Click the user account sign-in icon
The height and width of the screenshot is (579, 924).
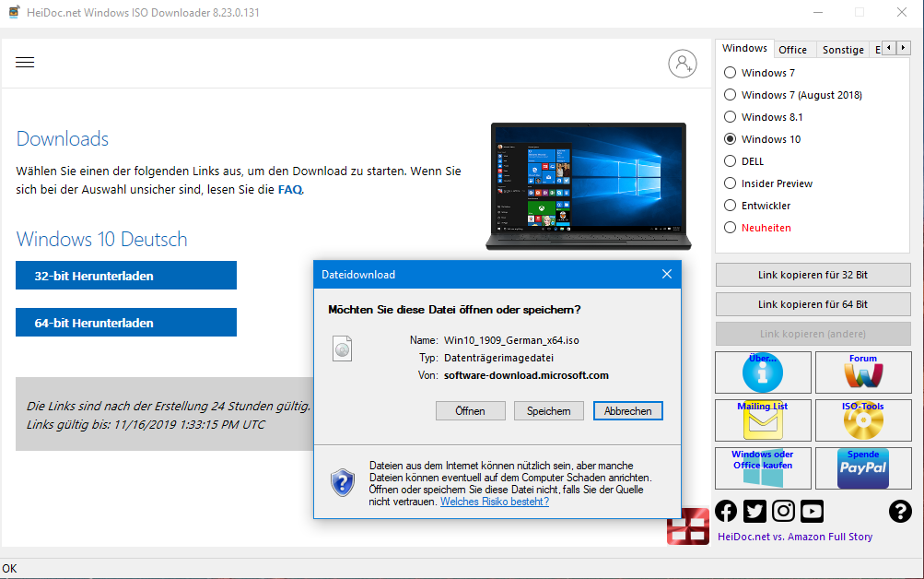[x=683, y=64]
